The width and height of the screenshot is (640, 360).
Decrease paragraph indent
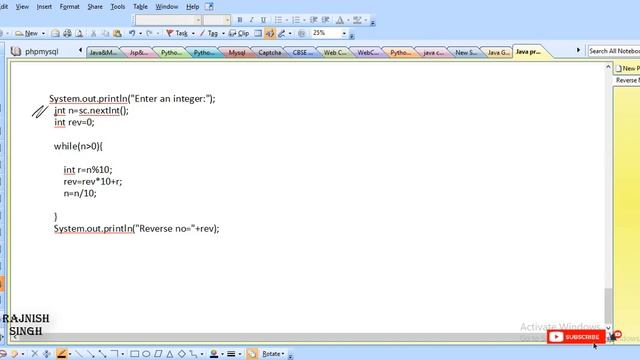point(313,20)
